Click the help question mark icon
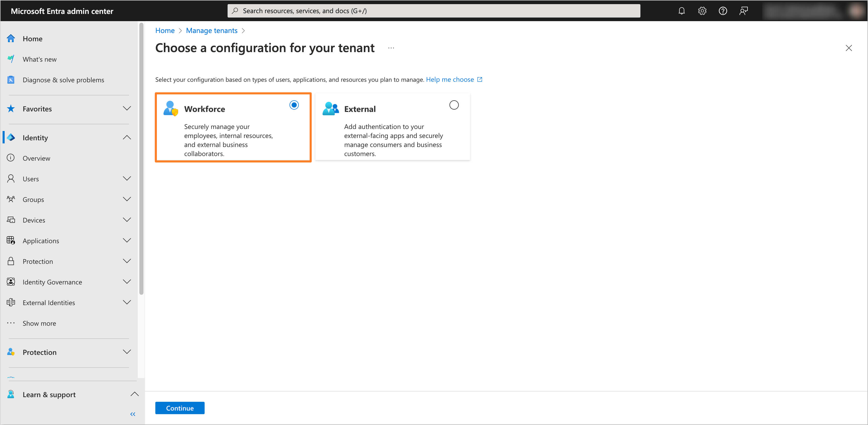This screenshot has width=868, height=425. (723, 10)
